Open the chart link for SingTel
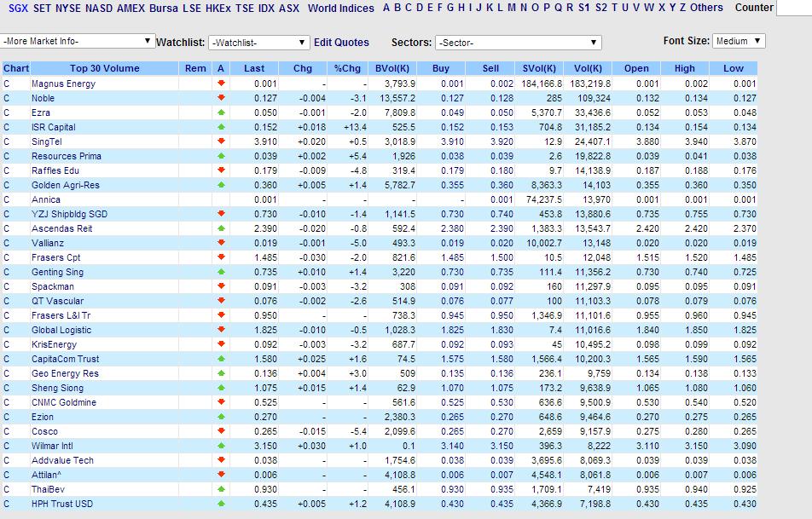The height and width of the screenshot is (519, 812). point(7,141)
